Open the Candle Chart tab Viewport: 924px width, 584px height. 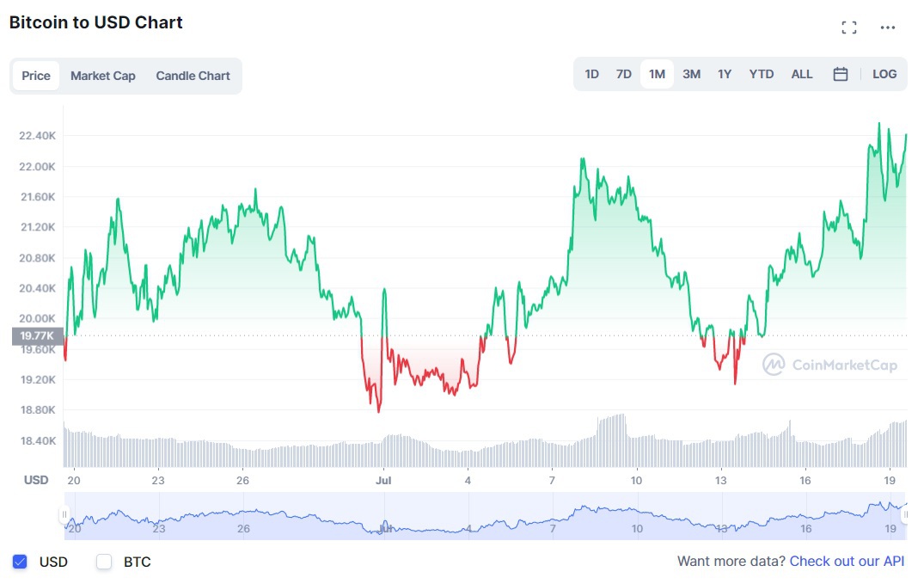(193, 76)
